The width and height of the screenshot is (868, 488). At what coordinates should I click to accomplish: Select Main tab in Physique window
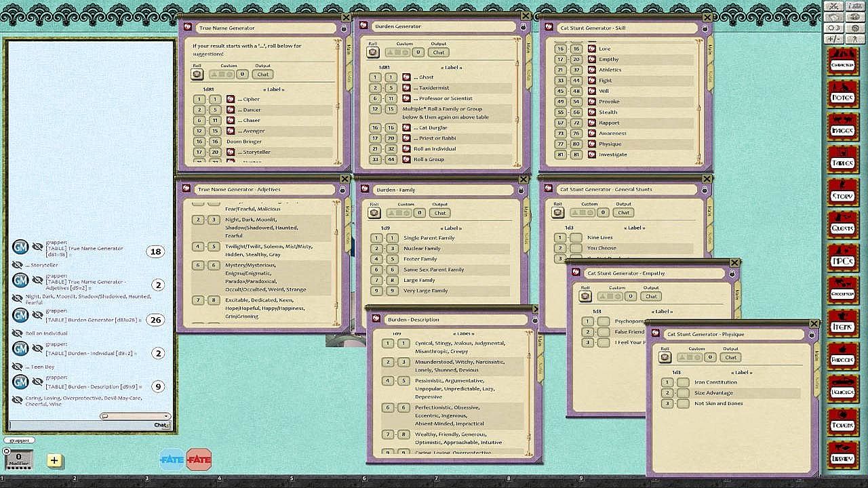pyautogui.click(x=817, y=356)
